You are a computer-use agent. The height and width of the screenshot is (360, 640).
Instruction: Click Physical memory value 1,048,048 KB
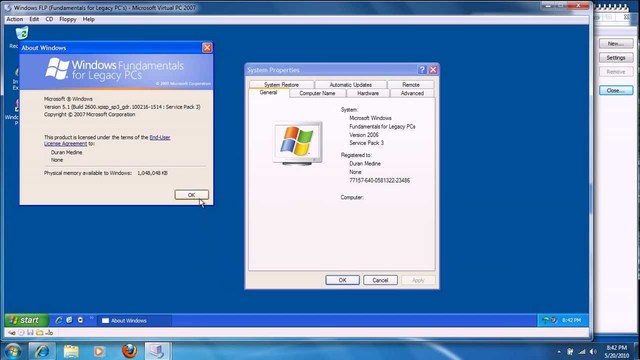click(152, 173)
